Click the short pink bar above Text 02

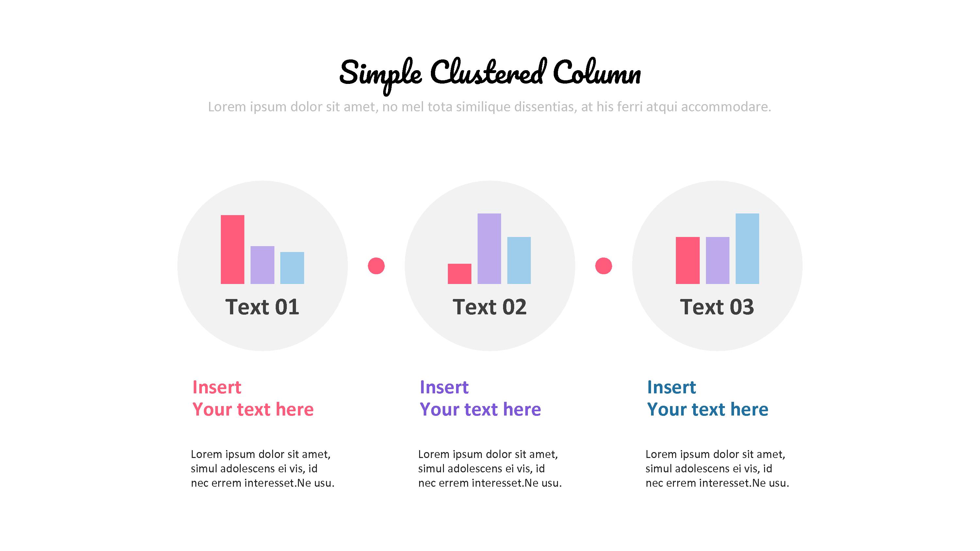460,274
